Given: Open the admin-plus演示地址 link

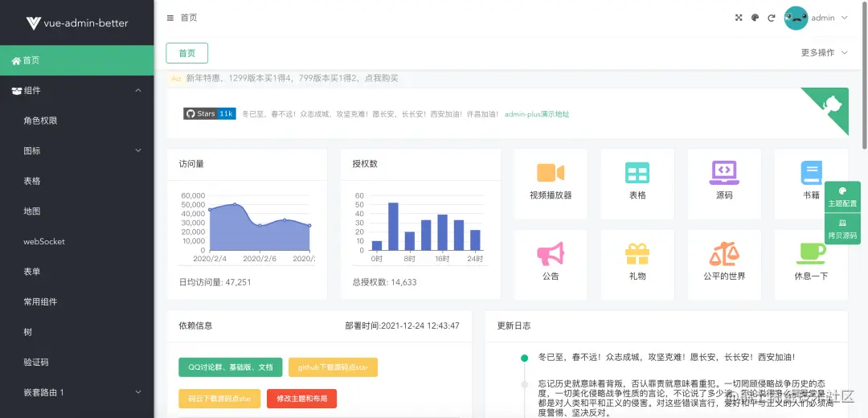Looking at the screenshot, I should tap(537, 114).
